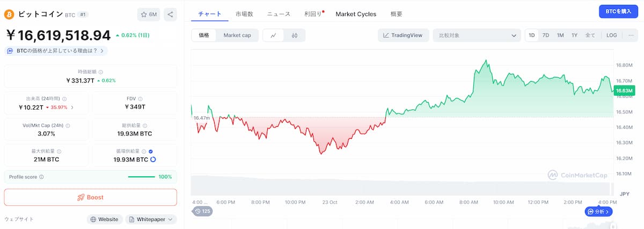
Task: Add Bitcoin to watchlist with star button
Action: point(149,15)
